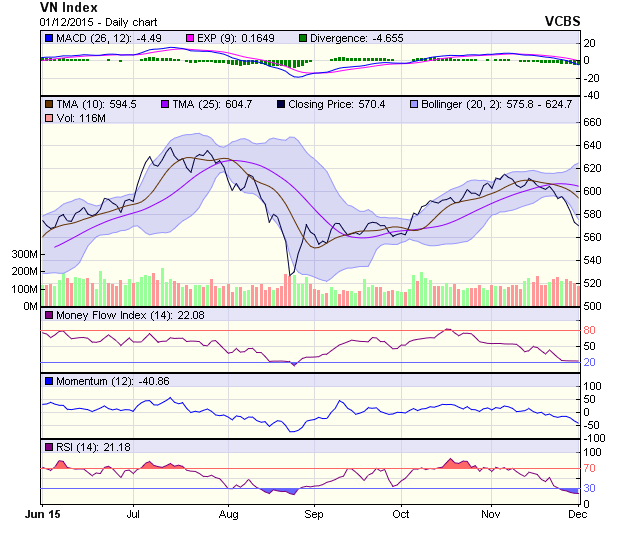Click the brown TMA (10) legend swatch

coord(49,104)
